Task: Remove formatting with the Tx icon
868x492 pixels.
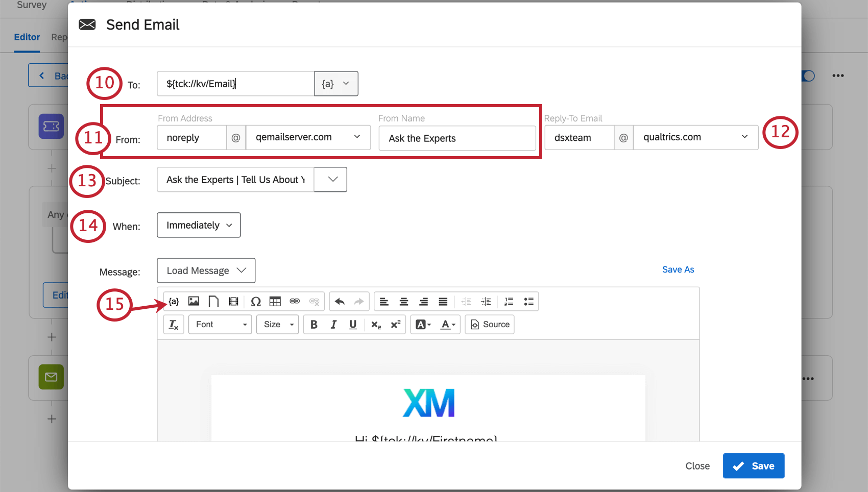Action: pyautogui.click(x=174, y=324)
